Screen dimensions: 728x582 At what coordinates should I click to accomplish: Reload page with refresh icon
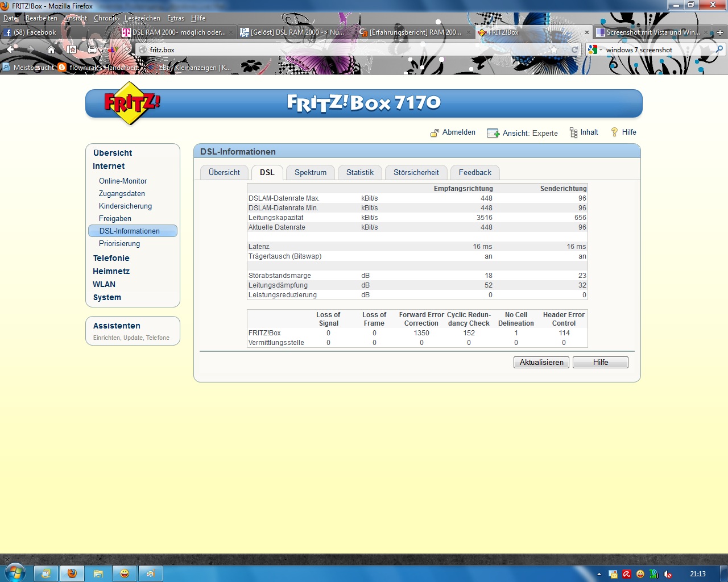[574, 50]
